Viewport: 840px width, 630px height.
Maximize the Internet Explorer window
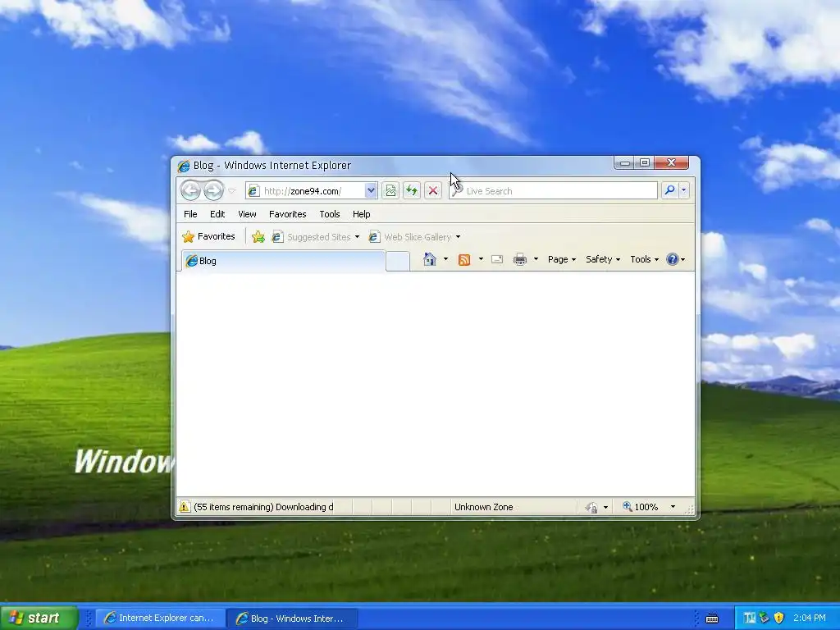[x=645, y=163]
